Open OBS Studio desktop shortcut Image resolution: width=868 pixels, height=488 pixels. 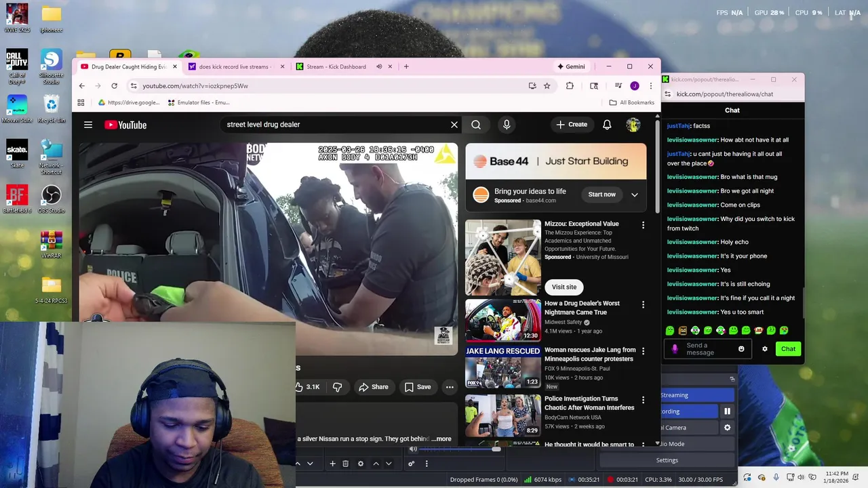click(x=51, y=200)
